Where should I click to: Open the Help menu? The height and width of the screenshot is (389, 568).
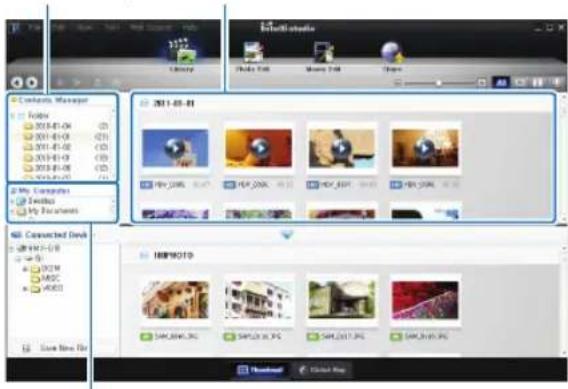point(190,28)
